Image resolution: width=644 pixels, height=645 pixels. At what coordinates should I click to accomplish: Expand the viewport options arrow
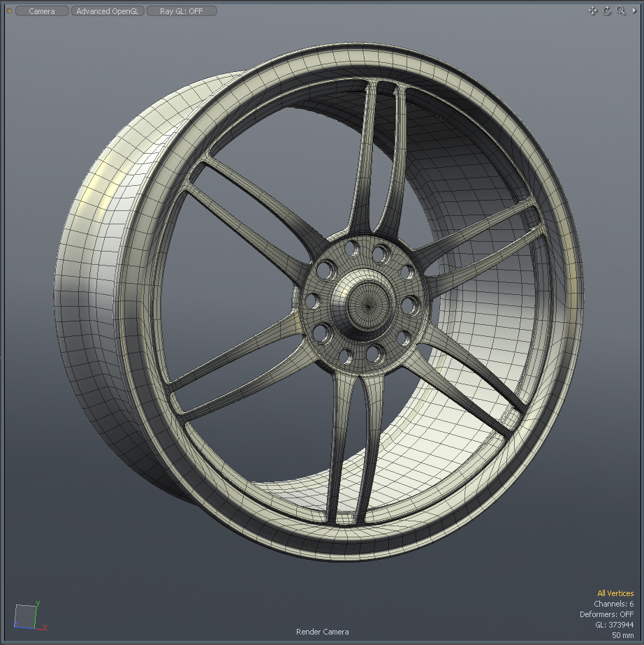tap(634, 11)
